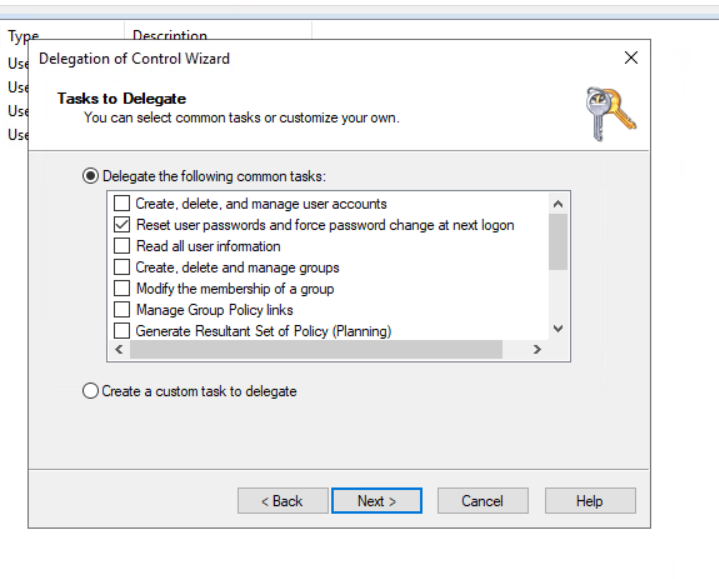Viewport: 719px width, 579px height.
Task: Click the task list scroll down arrow
Action: point(558,328)
